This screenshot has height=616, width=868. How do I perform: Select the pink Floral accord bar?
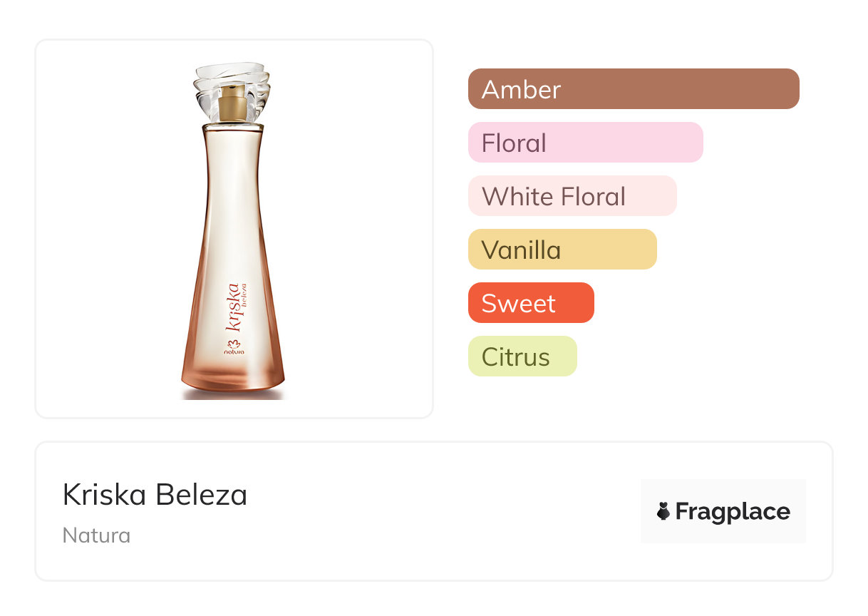[585, 143]
